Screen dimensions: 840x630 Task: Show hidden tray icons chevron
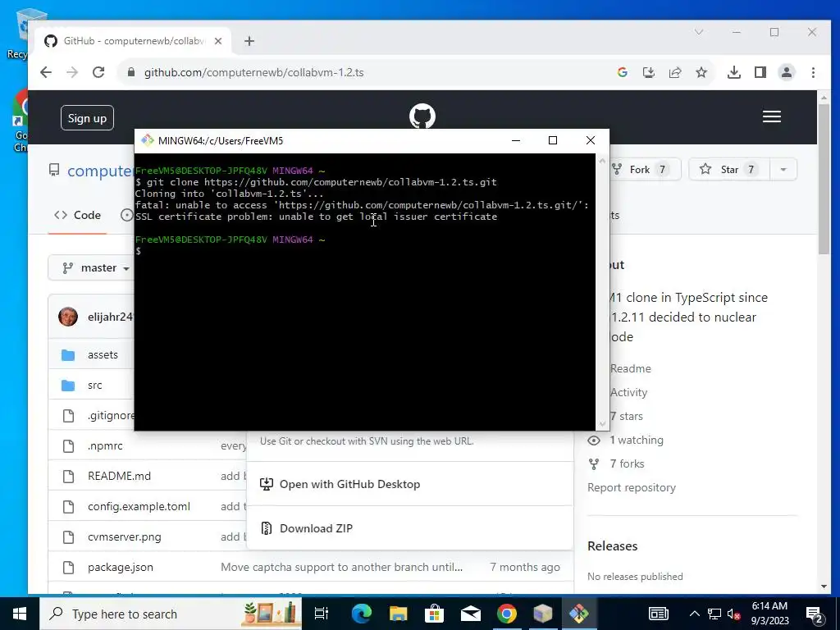pyautogui.click(x=694, y=614)
